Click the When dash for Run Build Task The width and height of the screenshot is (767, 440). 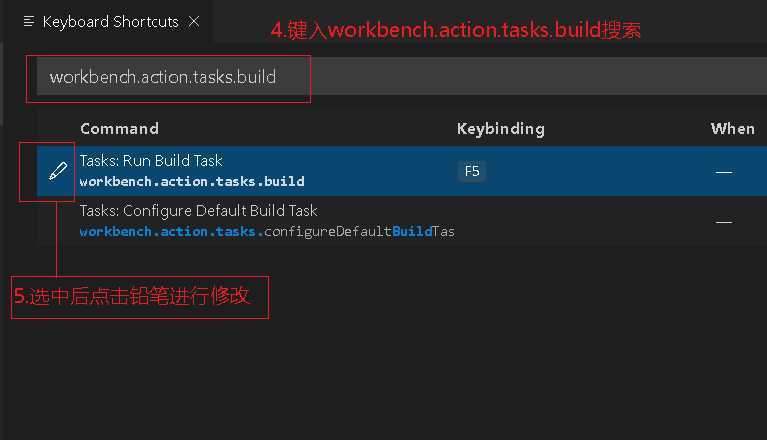point(723,172)
